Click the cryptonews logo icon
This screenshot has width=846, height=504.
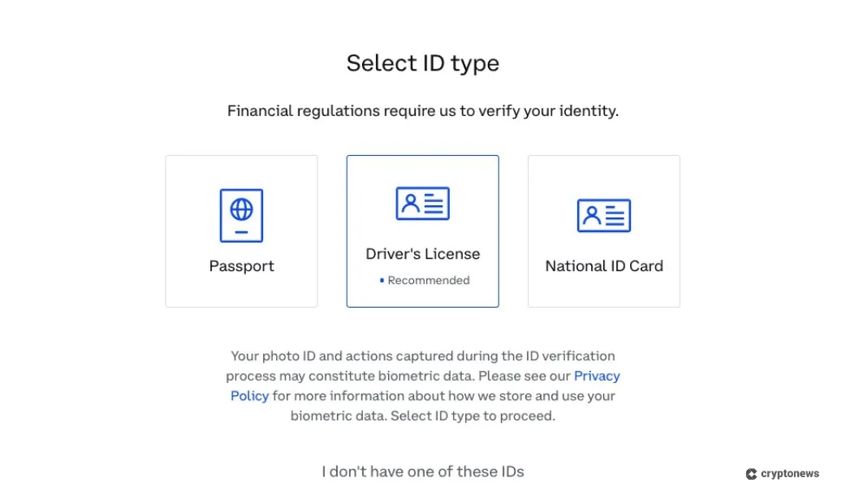(x=751, y=474)
